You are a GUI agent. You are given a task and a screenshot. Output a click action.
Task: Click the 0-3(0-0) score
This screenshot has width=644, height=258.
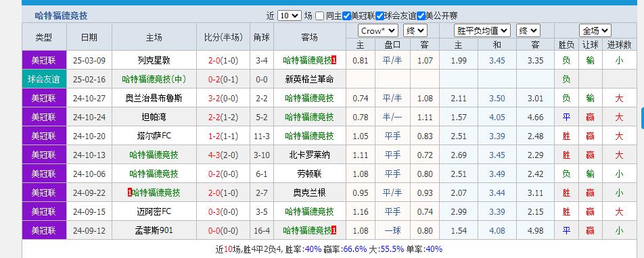pyautogui.click(x=223, y=211)
